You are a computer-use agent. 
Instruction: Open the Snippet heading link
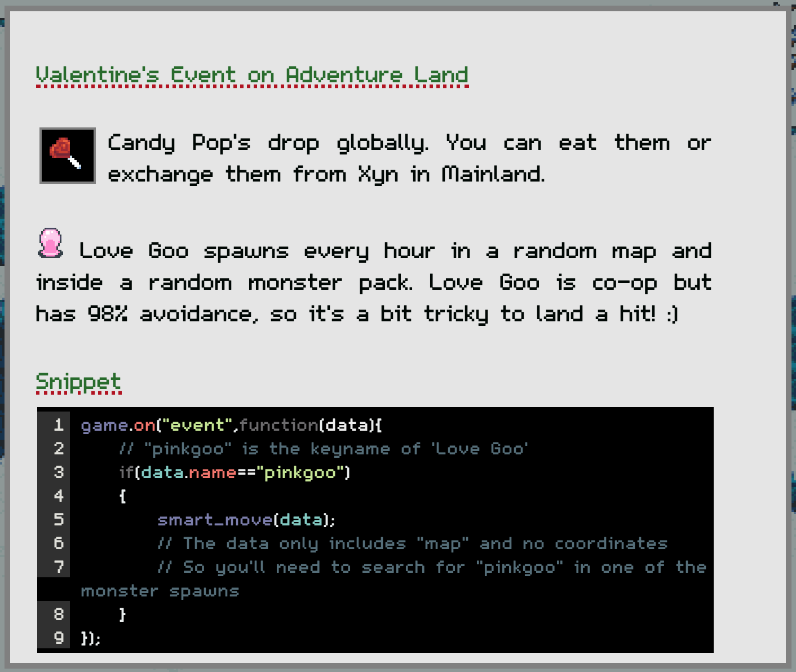tap(78, 382)
